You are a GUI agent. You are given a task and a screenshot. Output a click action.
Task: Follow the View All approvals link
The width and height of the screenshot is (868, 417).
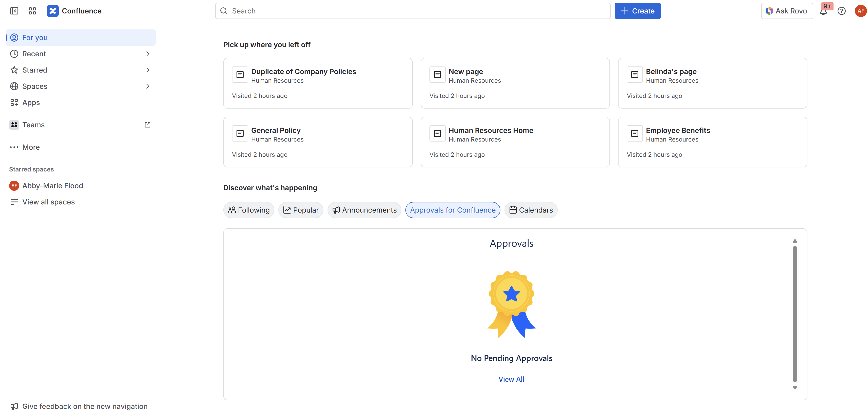[x=511, y=379]
